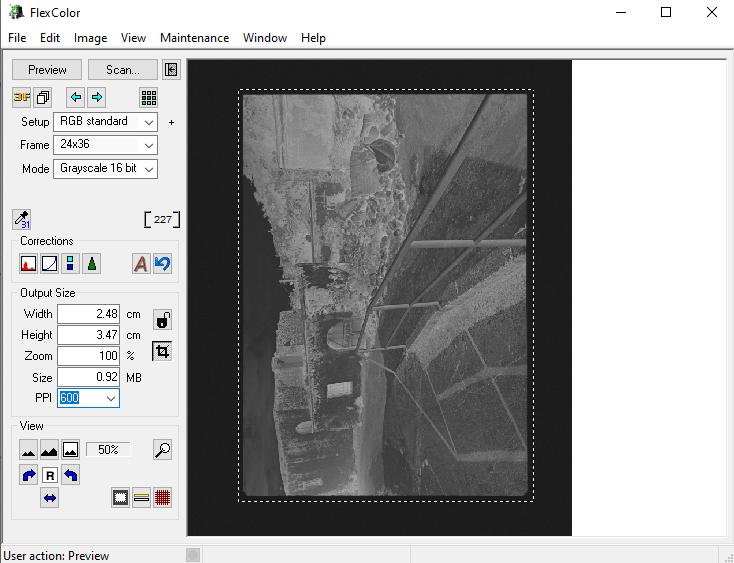The image size is (734, 563).
Task: Open the Histogram correction window
Action: point(29,263)
